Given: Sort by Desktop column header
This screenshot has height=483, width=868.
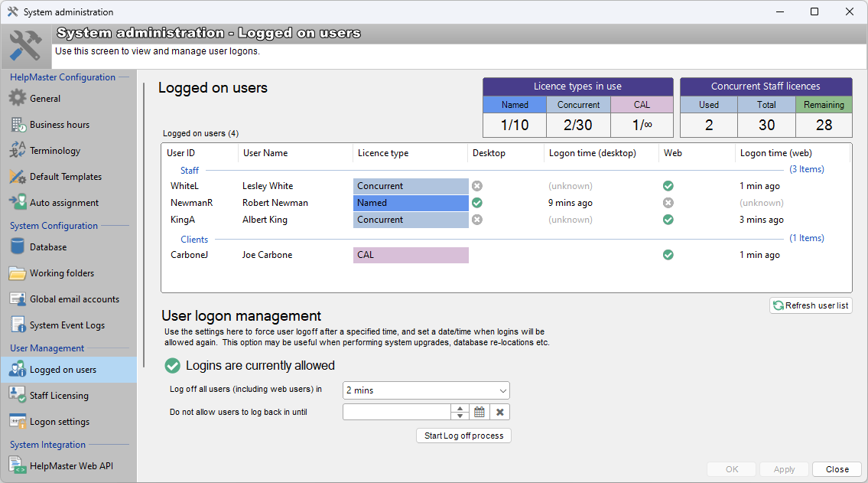Looking at the screenshot, I should 506,153.
